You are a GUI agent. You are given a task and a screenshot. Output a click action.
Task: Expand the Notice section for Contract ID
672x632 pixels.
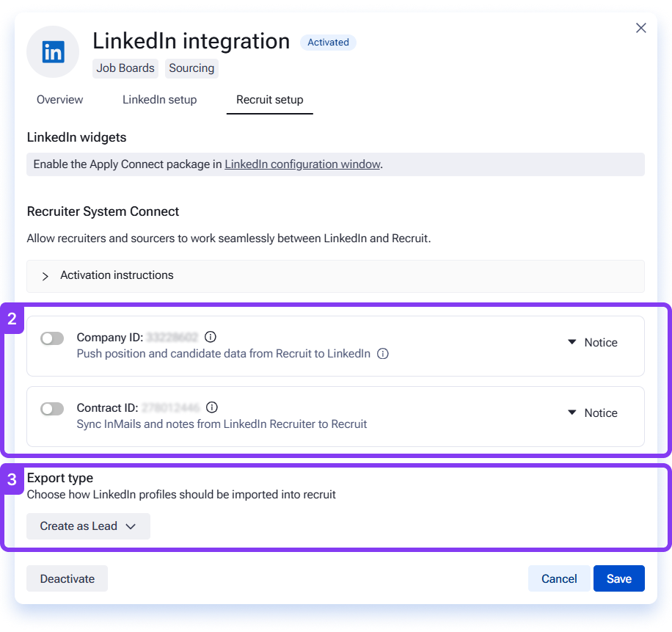(x=592, y=413)
